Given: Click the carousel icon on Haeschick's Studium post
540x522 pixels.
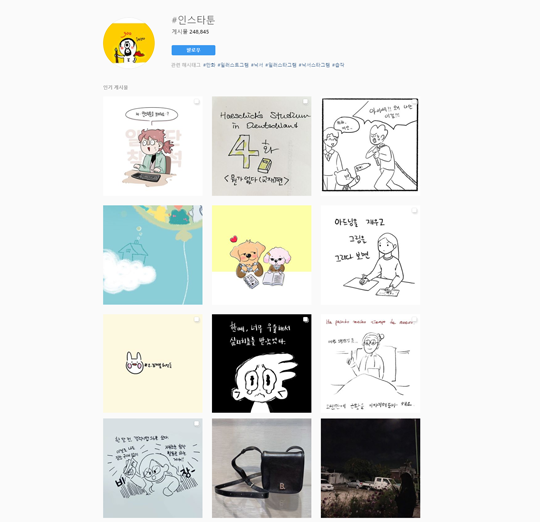Looking at the screenshot, I should tap(305, 102).
